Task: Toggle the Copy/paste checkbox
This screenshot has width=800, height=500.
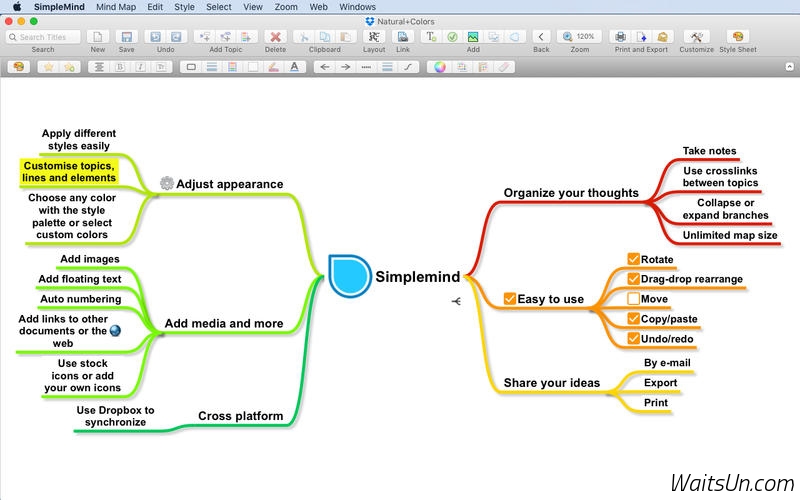Action: pos(633,318)
